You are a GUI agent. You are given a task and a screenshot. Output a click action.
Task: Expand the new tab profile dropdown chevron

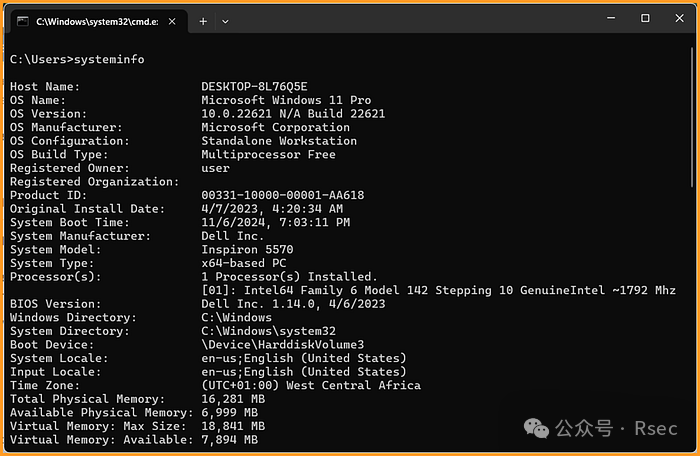pyautogui.click(x=225, y=20)
